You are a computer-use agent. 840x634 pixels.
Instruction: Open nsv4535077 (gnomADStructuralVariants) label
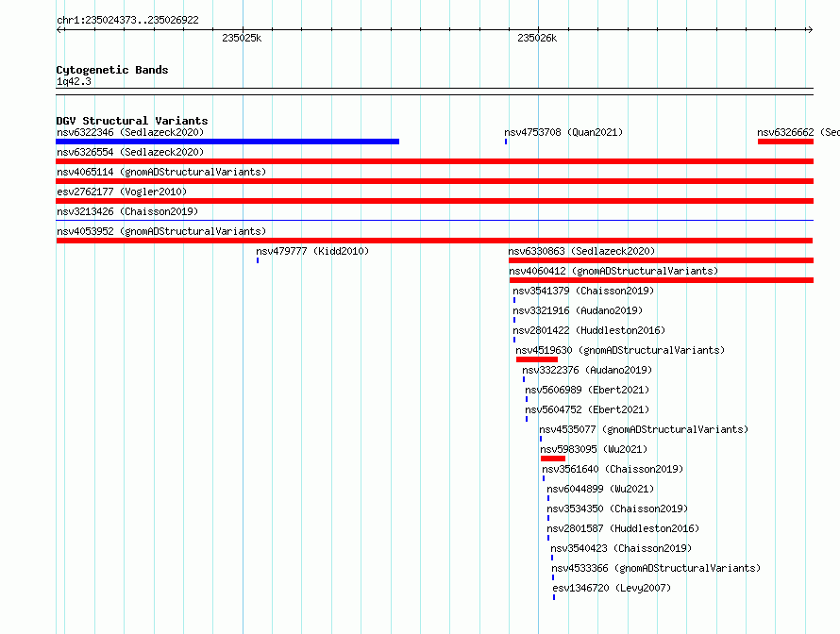click(644, 429)
